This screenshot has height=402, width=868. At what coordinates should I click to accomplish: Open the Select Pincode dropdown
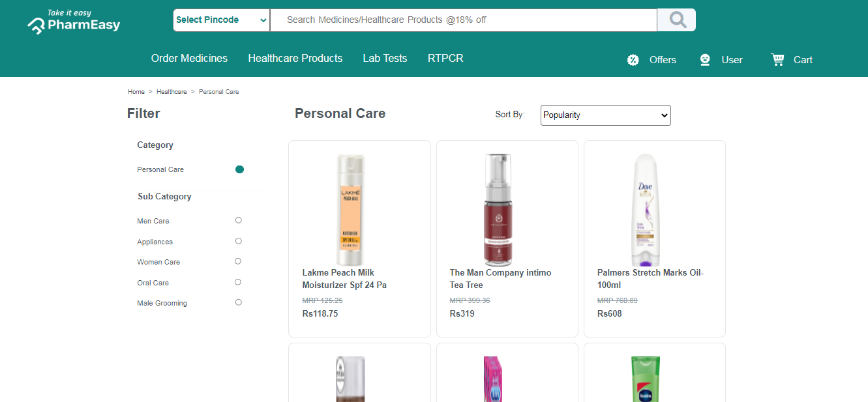pyautogui.click(x=222, y=20)
